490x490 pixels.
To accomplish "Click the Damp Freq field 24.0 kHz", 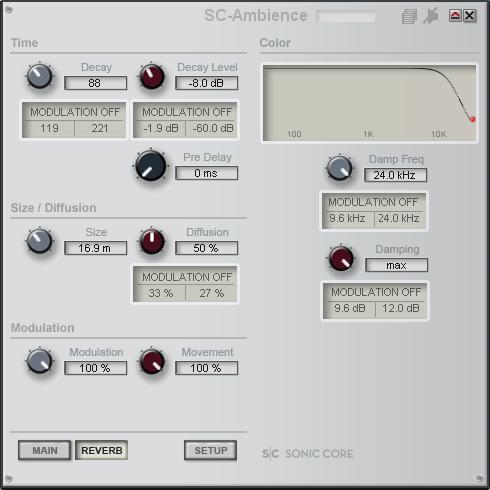I will (395, 175).
